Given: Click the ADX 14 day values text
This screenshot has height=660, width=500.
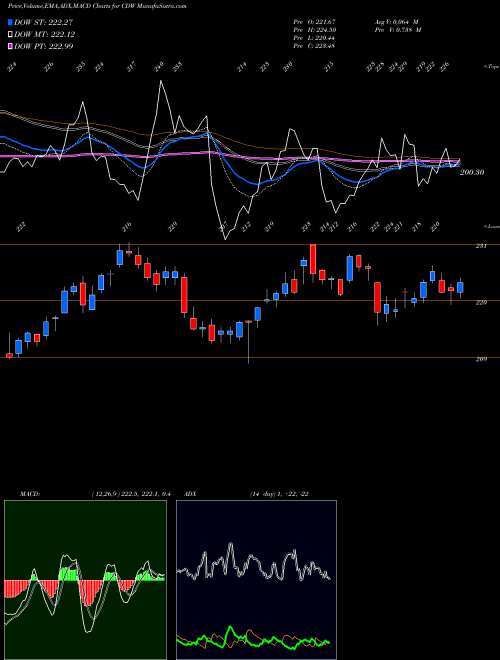Looking at the screenshot, I should (x=279, y=494).
